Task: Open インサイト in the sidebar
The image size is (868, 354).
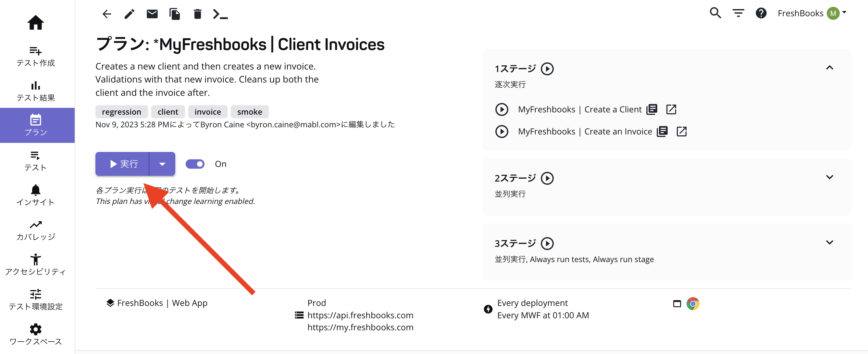Action: tap(36, 195)
